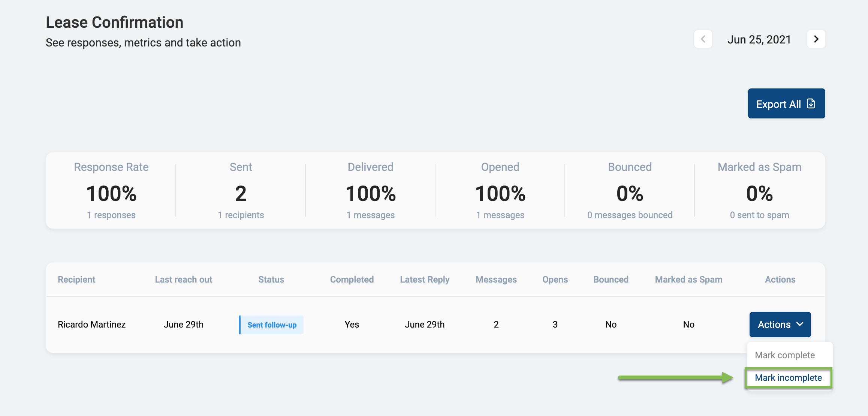Click the Export All button
Image resolution: width=868 pixels, height=416 pixels.
pyautogui.click(x=779, y=104)
